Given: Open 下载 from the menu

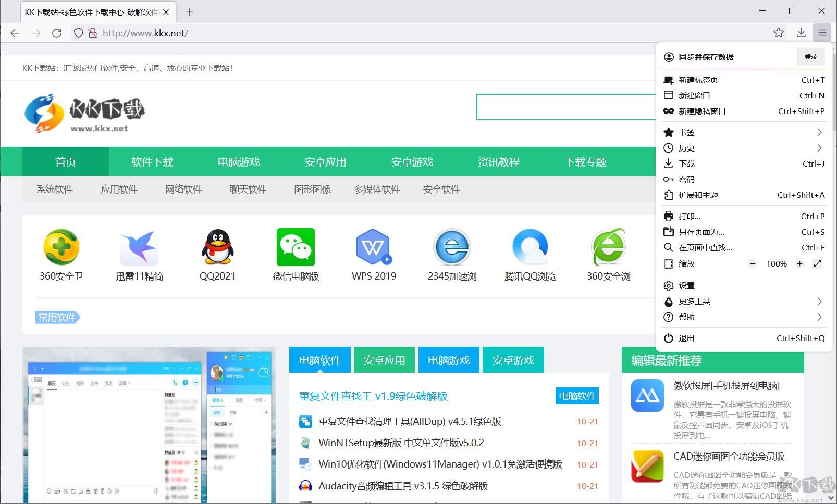Looking at the screenshot, I should (x=744, y=163).
